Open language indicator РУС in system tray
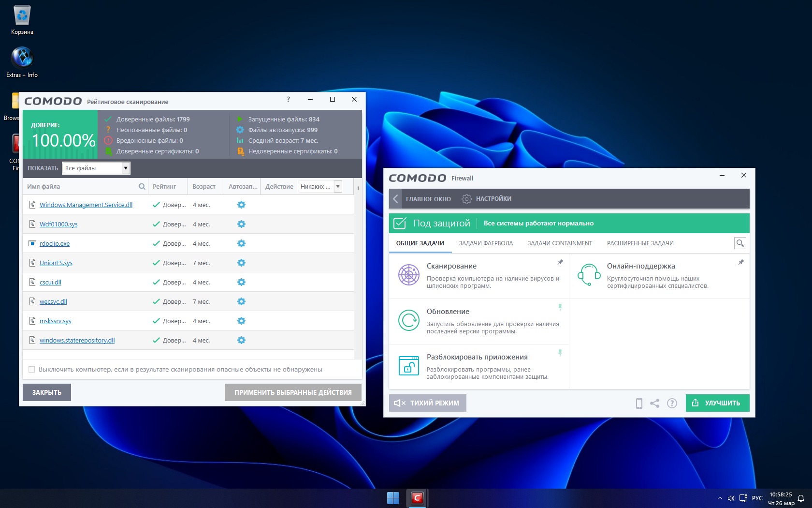The width and height of the screenshot is (812, 508). (757, 498)
